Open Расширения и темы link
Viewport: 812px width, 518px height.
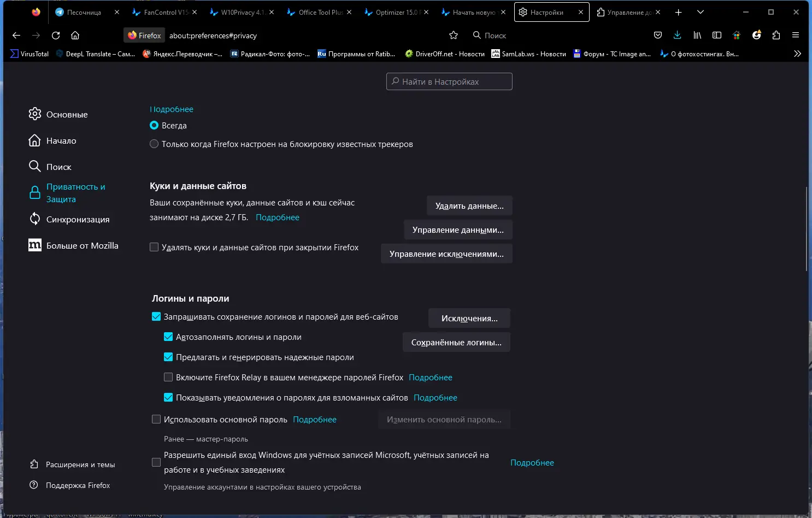73,464
